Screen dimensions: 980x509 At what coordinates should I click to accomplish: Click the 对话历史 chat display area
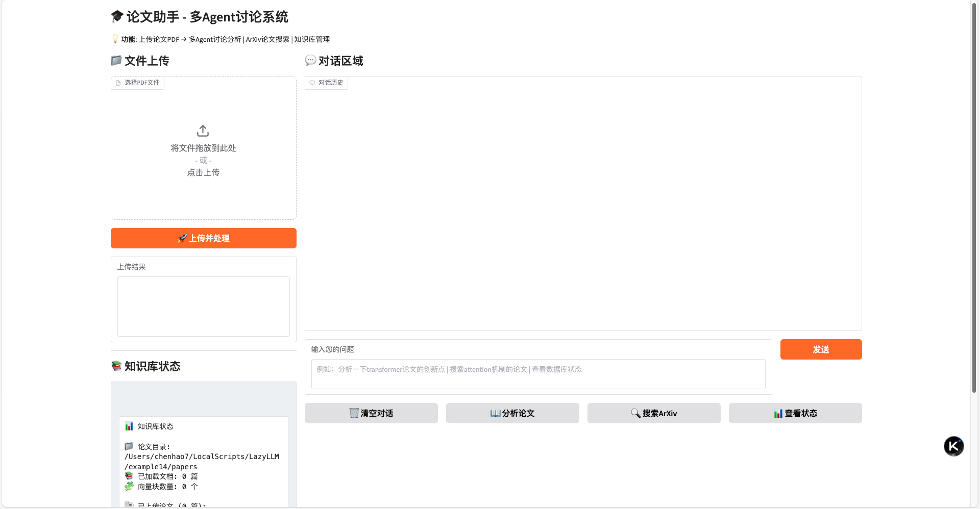click(583, 203)
